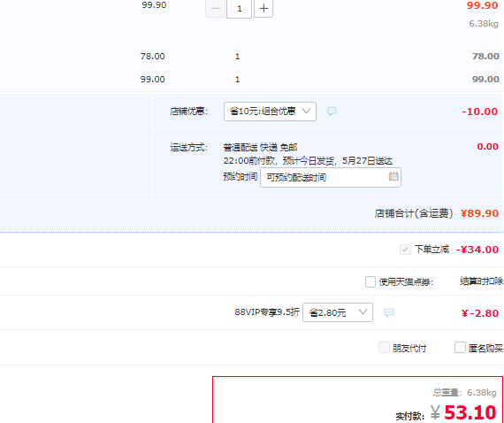Click the 可预约配送时间 delivery time field

tap(331, 177)
